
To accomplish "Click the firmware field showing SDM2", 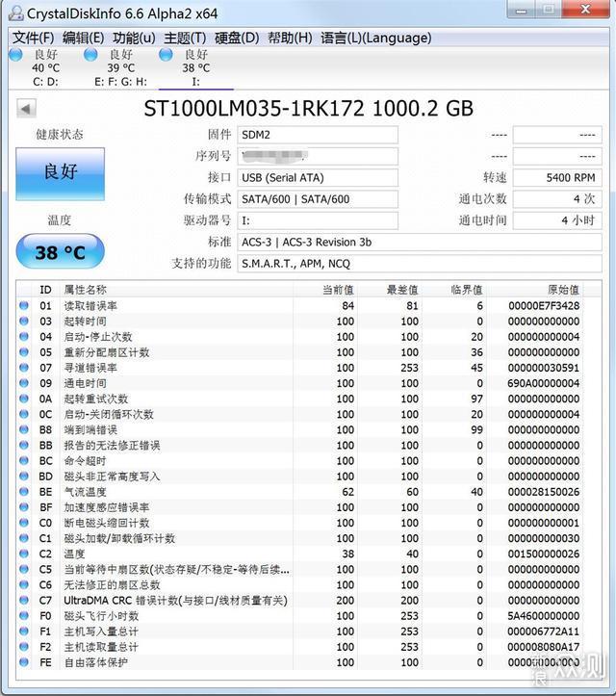I will point(318,135).
